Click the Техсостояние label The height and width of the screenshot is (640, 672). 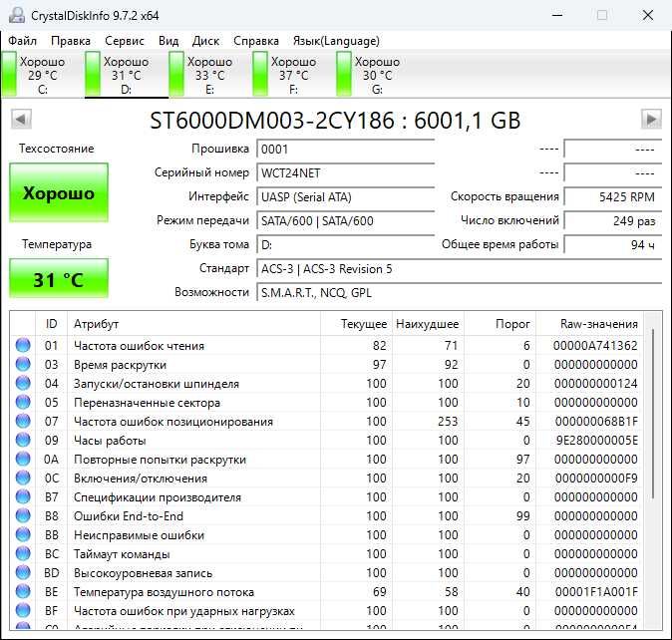tap(56, 149)
